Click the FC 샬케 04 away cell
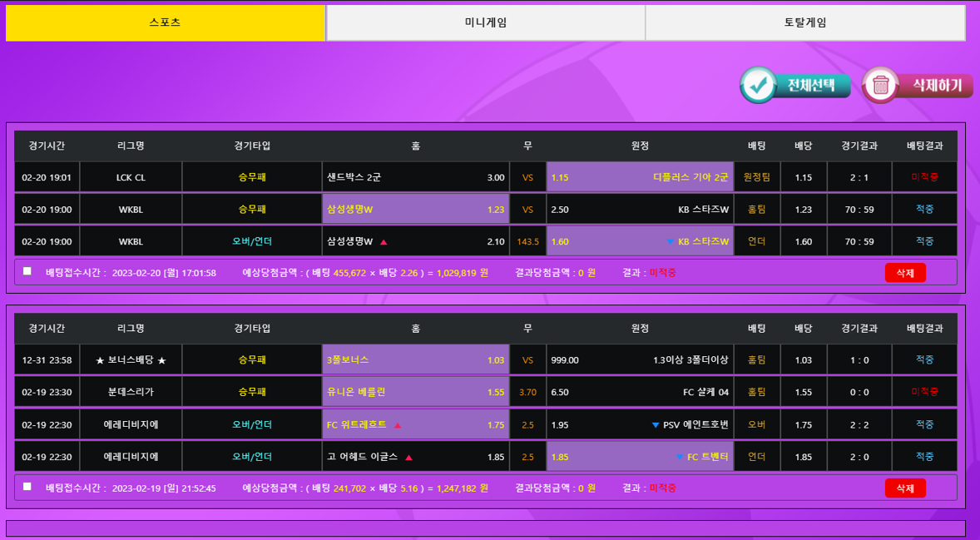980x540 pixels. (640, 392)
